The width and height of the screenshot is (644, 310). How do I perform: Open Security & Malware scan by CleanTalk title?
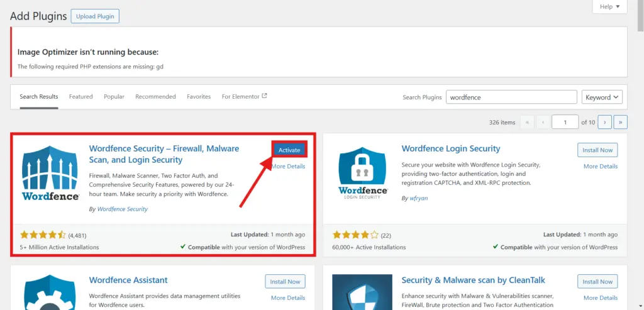click(x=473, y=280)
